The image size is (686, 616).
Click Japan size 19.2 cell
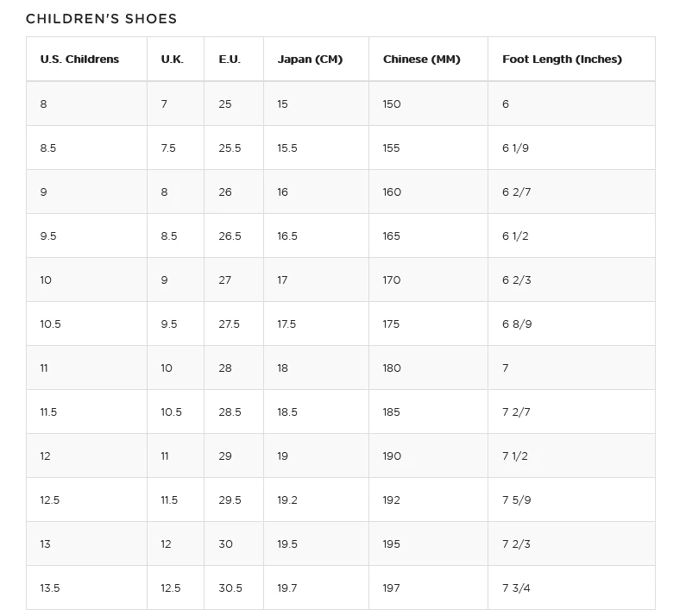(289, 500)
